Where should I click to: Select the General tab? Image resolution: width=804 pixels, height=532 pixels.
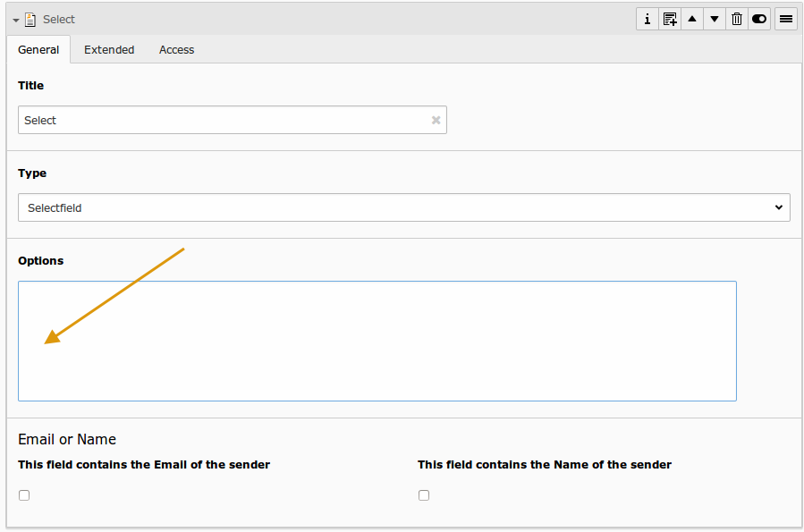tap(38, 49)
